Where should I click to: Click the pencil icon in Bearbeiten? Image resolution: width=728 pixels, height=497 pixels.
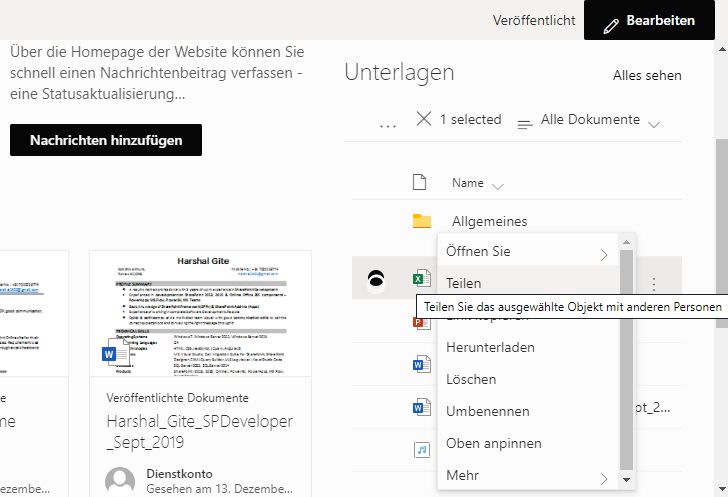click(x=611, y=26)
